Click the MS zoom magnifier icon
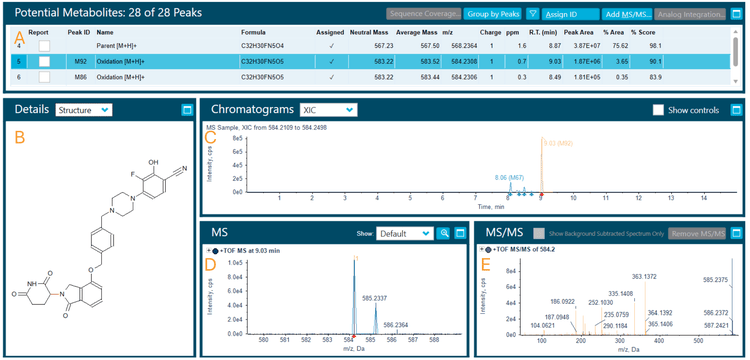The width and height of the screenshot is (750, 360). click(444, 233)
